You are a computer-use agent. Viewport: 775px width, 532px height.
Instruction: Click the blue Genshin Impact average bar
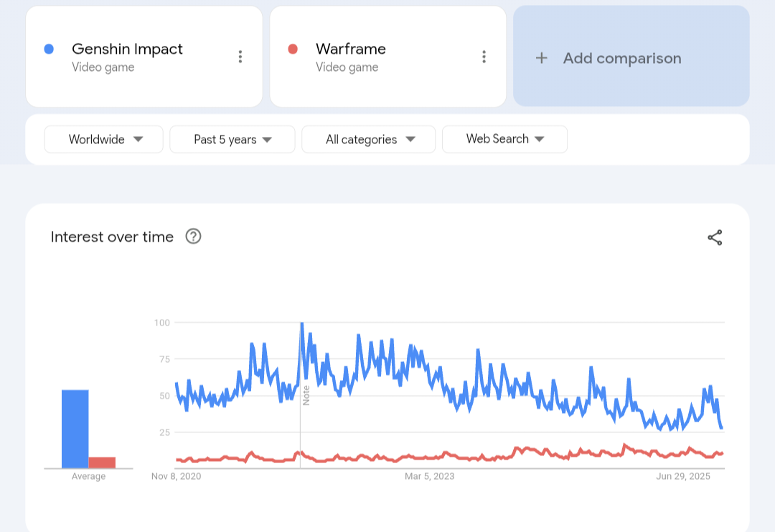[x=75, y=429]
